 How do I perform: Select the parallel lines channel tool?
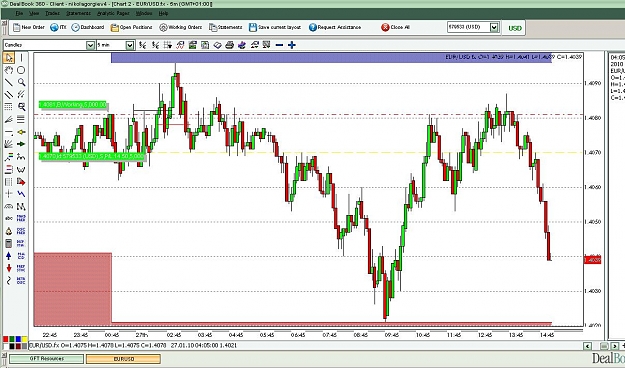click(9, 95)
